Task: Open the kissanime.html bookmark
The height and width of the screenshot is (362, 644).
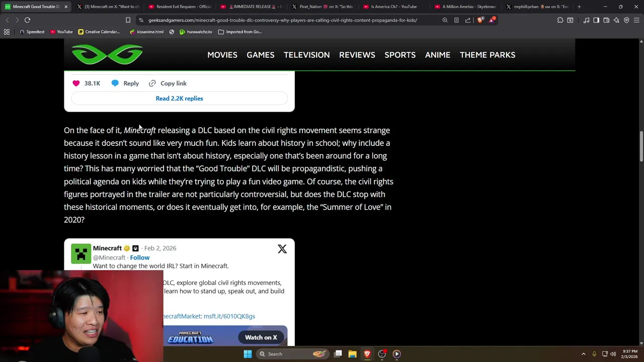Action: click(x=146, y=32)
